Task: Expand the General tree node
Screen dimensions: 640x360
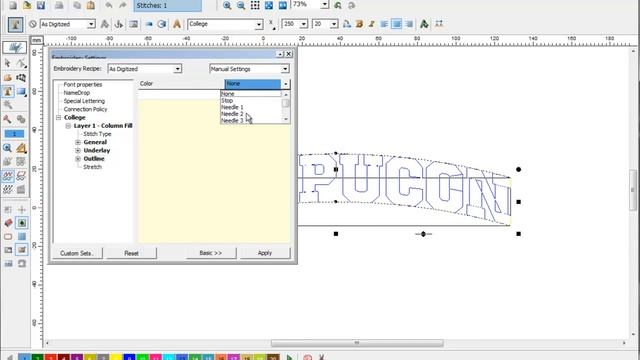Action: point(78,142)
